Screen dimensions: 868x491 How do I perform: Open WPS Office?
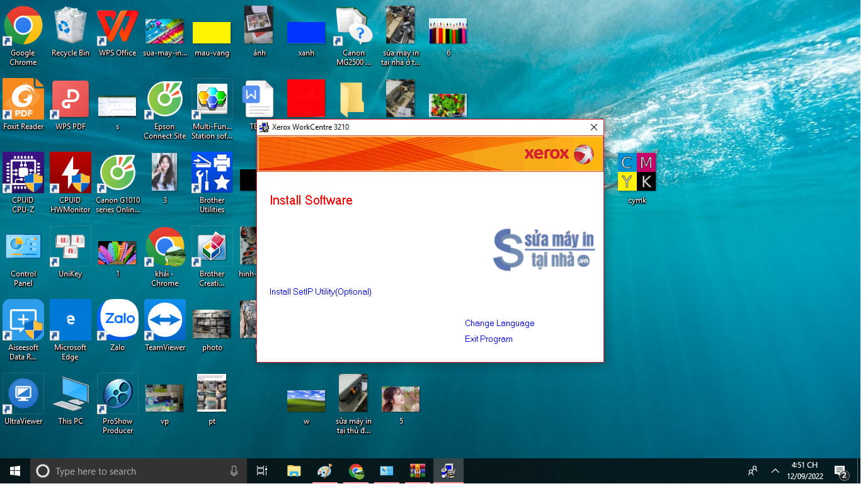117,26
